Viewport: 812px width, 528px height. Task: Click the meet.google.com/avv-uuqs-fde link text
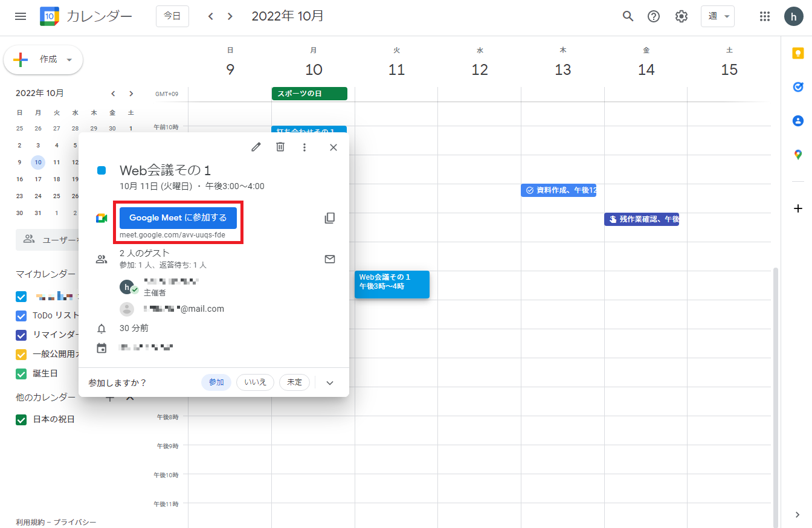(173, 235)
